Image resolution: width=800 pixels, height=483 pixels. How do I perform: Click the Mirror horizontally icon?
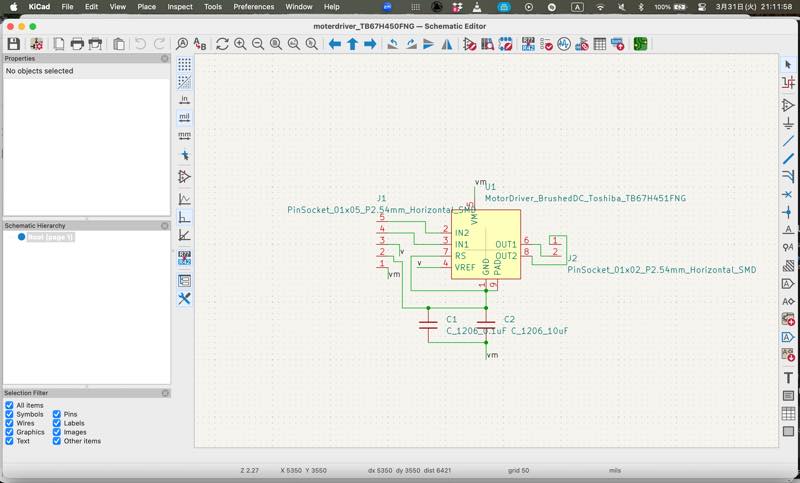point(446,44)
